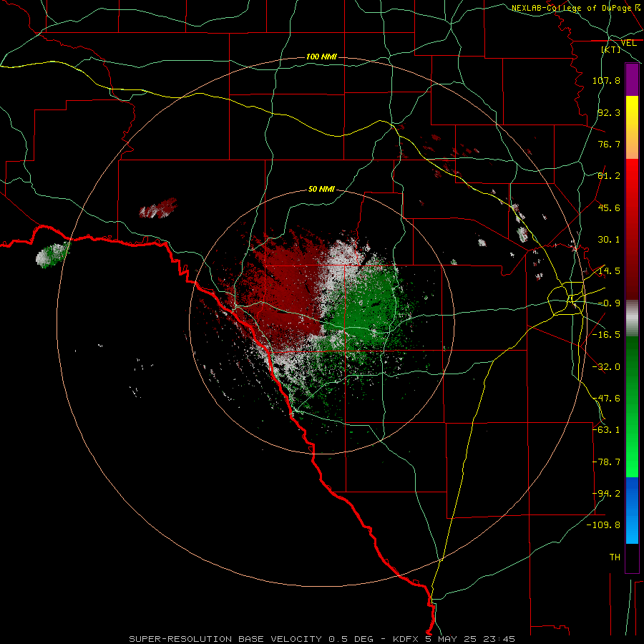Click the "[KT]" units label
Viewport: 644px width, 644px height.
pos(611,49)
